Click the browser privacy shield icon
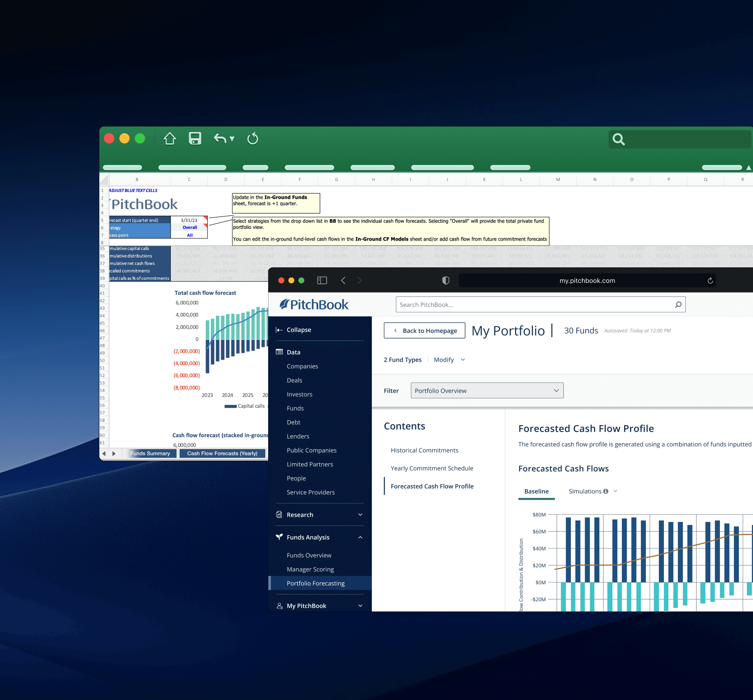The width and height of the screenshot is (753, 700). point(446,280)
